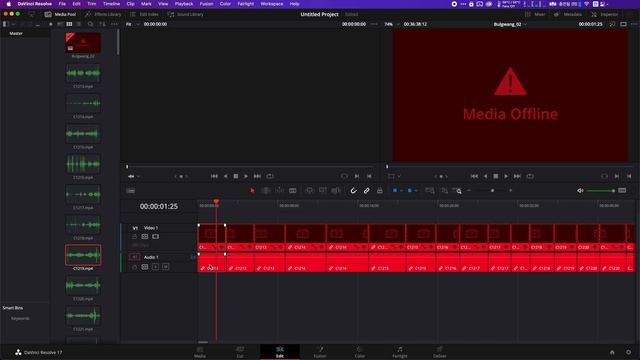The width and height of the screenshot is (640, 360).
Task: Adjust the green volume slider
Action: 601,191
